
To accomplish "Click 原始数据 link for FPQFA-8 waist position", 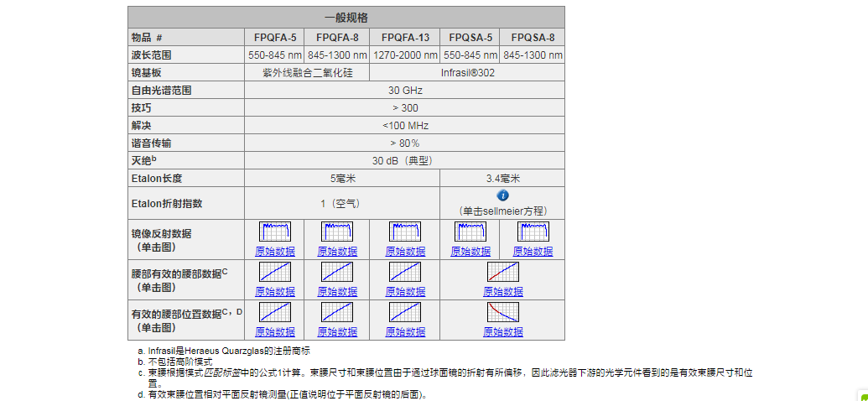I will pos(337,331).
